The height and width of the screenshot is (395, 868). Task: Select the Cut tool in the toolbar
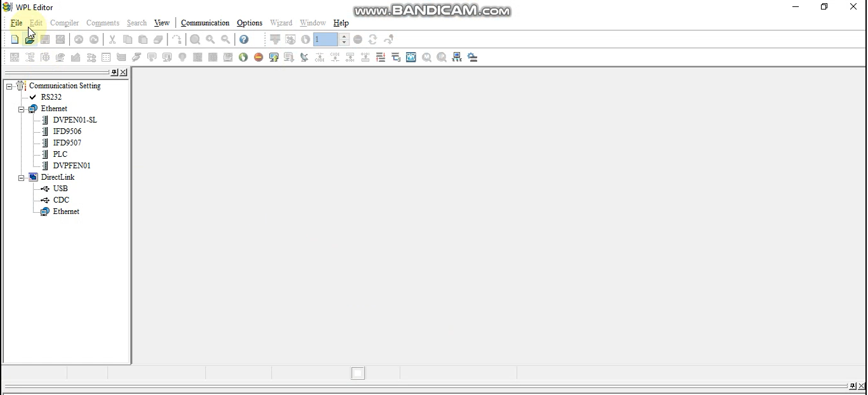click(x=112, y=39)
